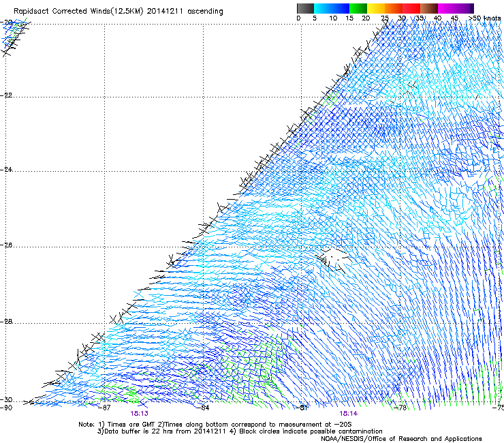504x443 pixels.
Task: Click the 'Data buffer is 22 hrs' note line
Action: (240, 431)
